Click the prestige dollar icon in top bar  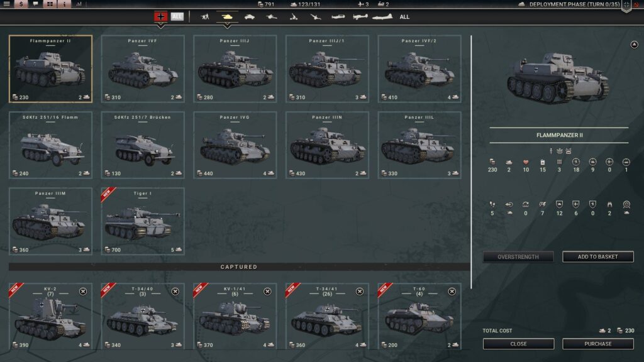21,4
